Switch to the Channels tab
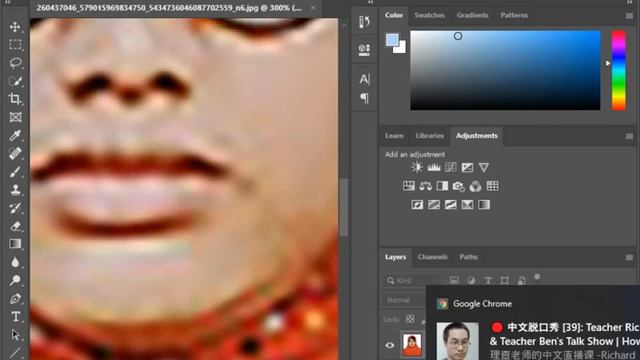The height and width of the screenshot is (360, 640). [x=433, y=257]
